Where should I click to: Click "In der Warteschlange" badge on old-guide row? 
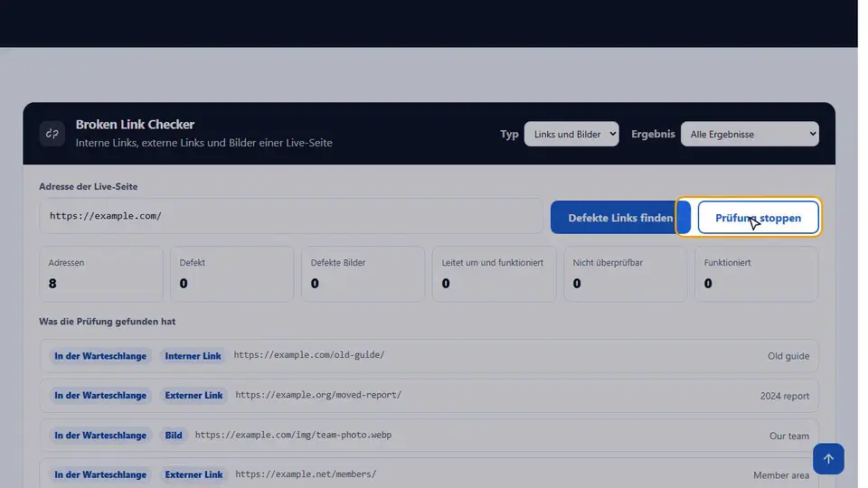coord(100,356)
